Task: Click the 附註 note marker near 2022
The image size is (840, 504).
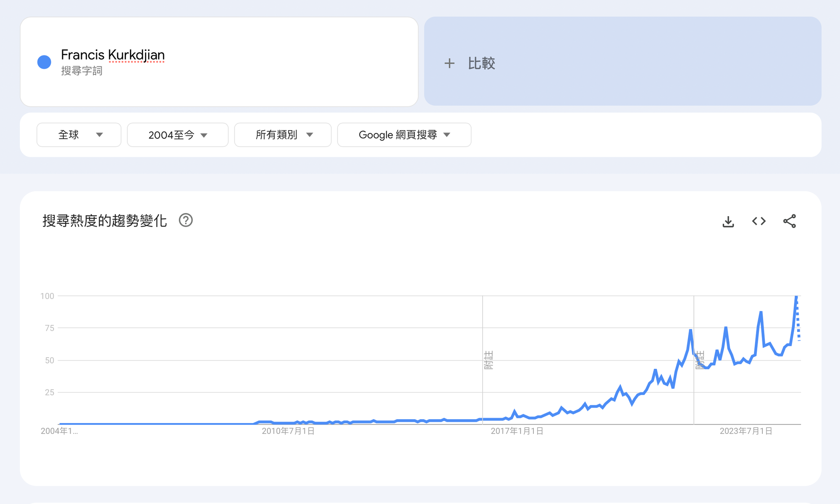Action: tap(699, 360)
